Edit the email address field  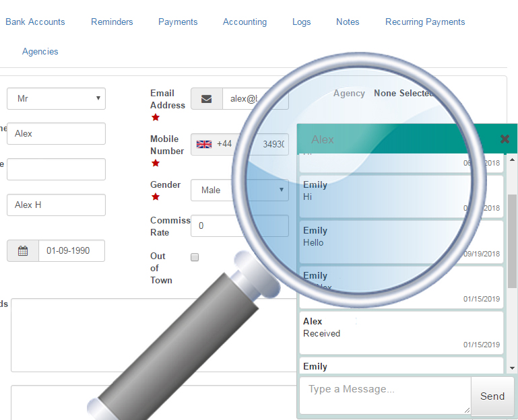click(x=256, y=99)
